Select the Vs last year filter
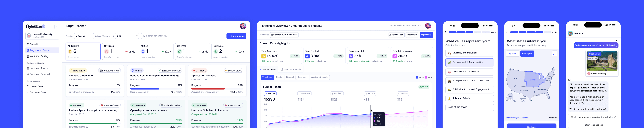Viewport: 644px width, 128px height. pyautogui.click(x=267, y=77)
